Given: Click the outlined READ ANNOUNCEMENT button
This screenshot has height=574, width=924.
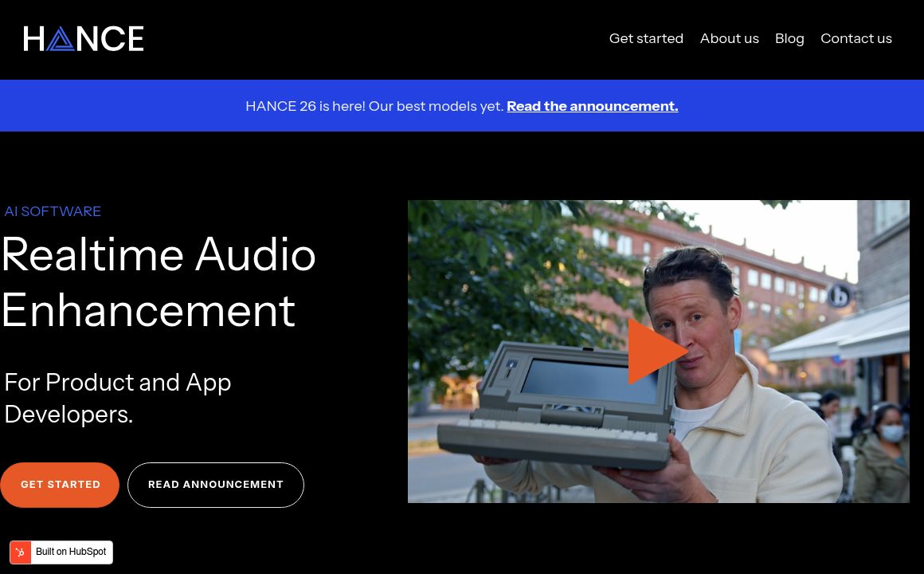Looking at the screenshot, I should 216,485.
